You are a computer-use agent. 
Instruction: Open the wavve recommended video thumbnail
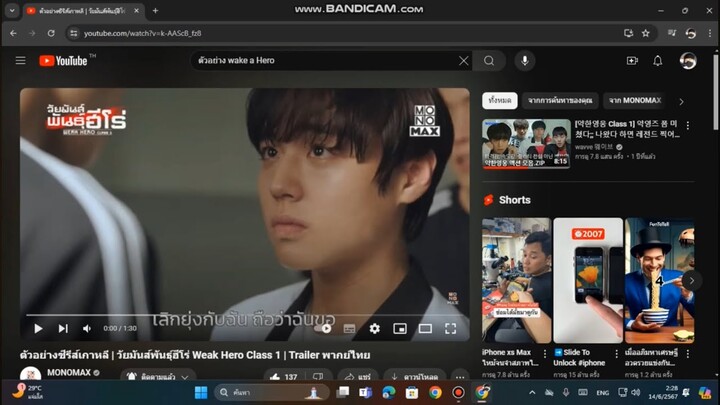click(x=526, y=144)
